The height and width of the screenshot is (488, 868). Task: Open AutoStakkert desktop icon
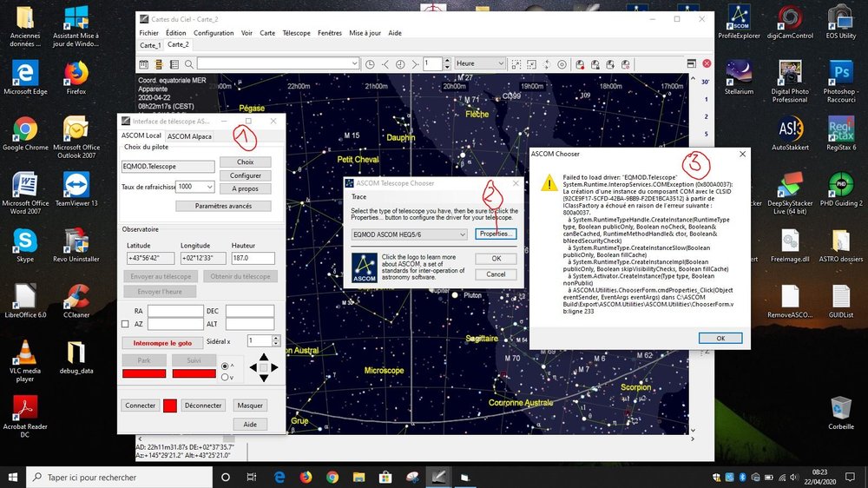click(x=790, y=133)
